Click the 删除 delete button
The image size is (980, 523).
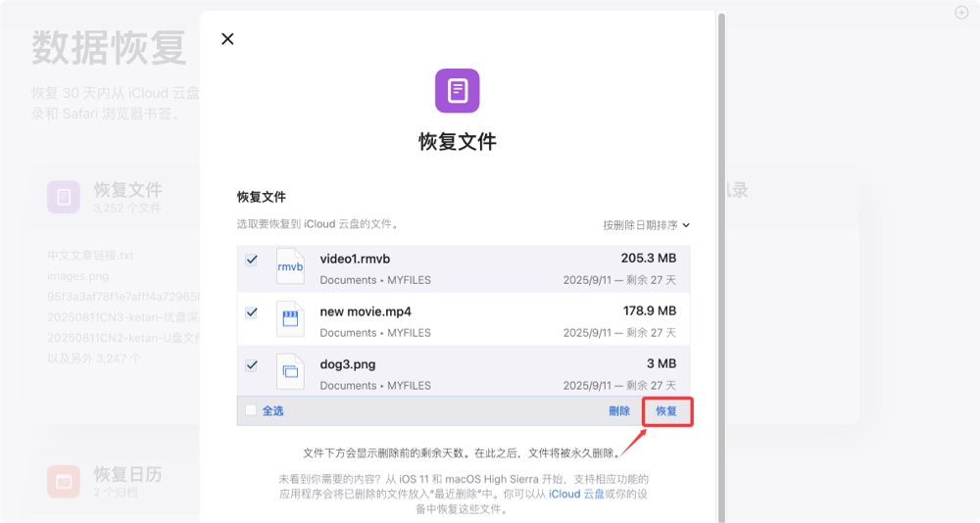(x=619, y=411)
